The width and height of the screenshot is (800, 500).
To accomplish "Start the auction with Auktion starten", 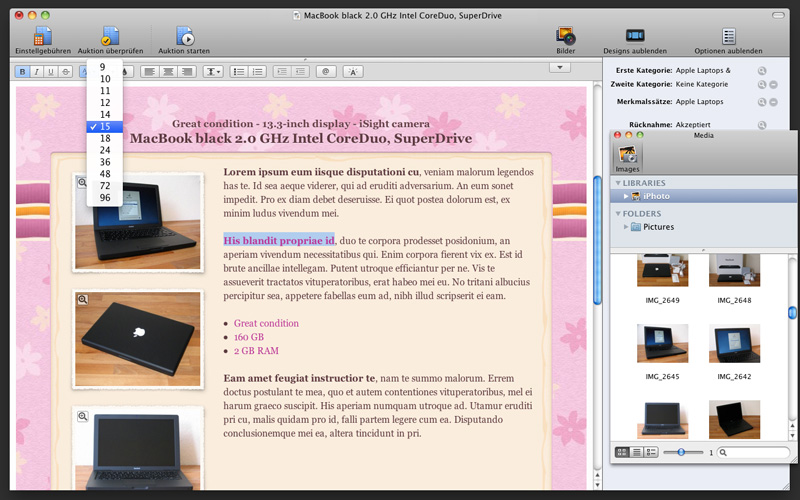I will (x=184, y=40).
